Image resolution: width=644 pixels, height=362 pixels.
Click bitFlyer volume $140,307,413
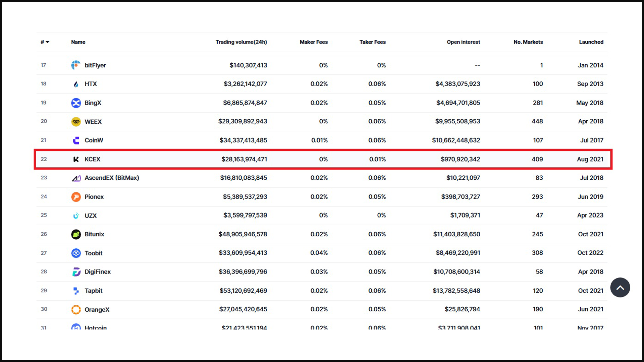tap(248, 65)
